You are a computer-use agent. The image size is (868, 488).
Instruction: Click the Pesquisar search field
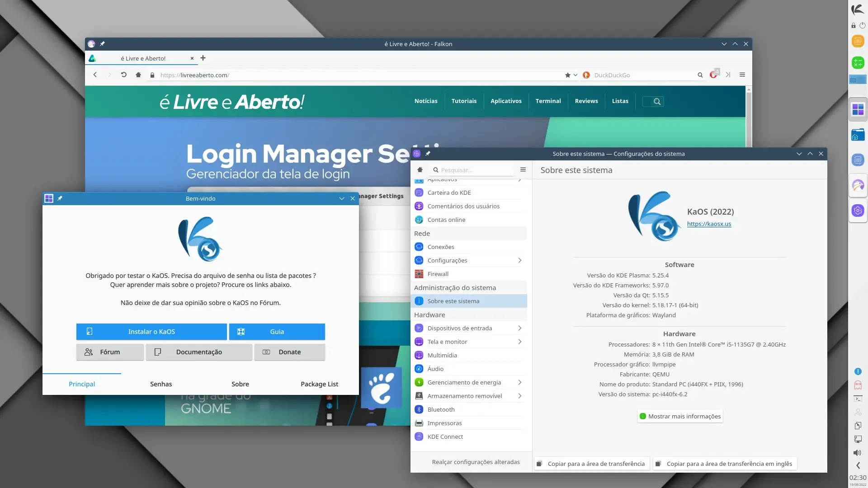472,170
